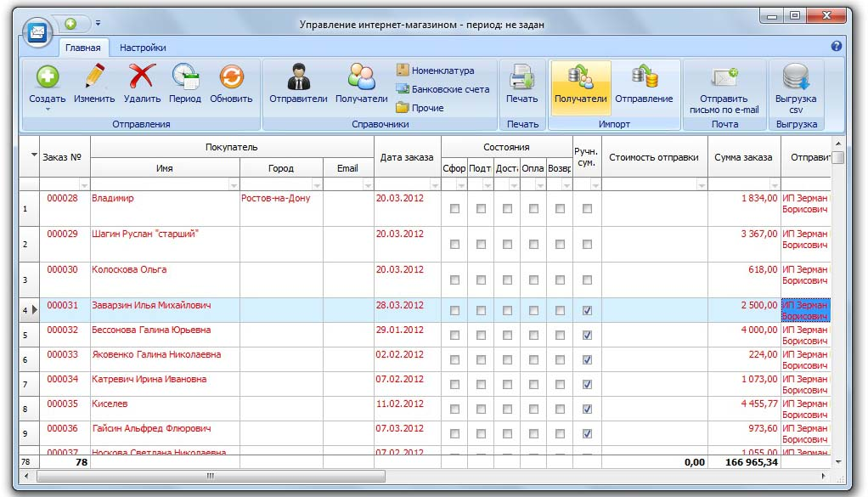This screenshot has height=497, width=868.
Task: Open the Period (Период) clock icon
Action: (185, 78)
